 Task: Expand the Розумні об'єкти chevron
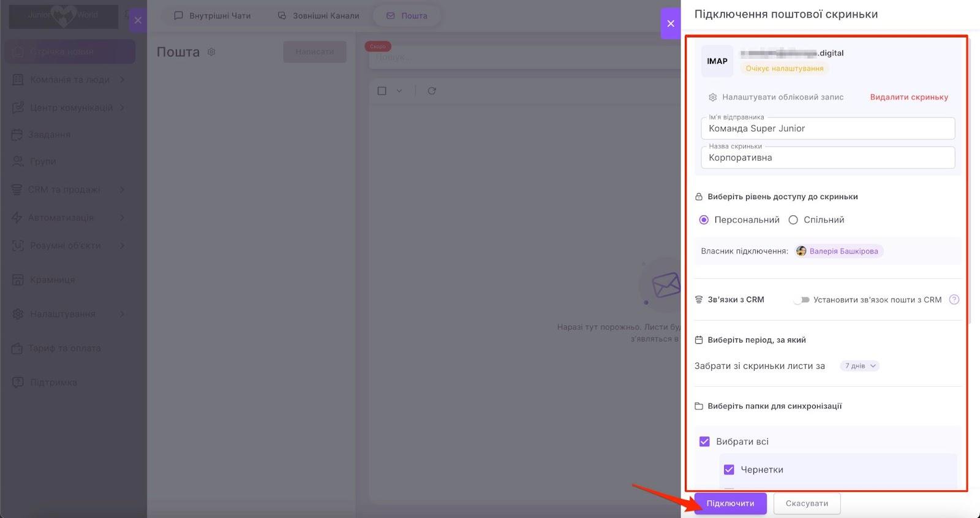tap(123, 246)
